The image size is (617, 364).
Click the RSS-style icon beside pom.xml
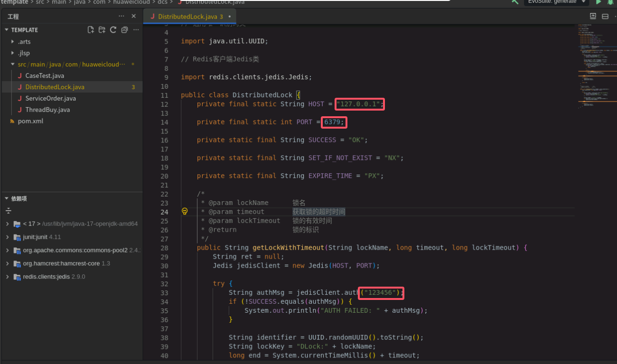click(12, 121)
